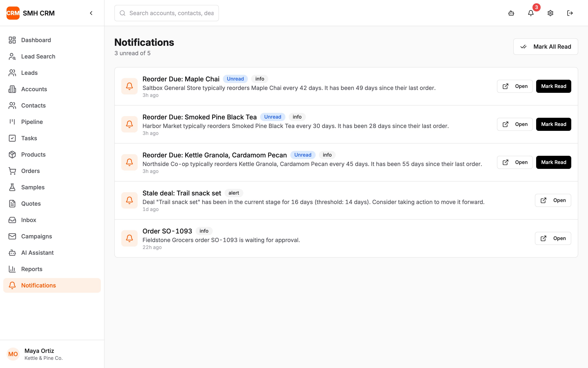Click bell icon beside Maple Chai notification

[129, 86]
